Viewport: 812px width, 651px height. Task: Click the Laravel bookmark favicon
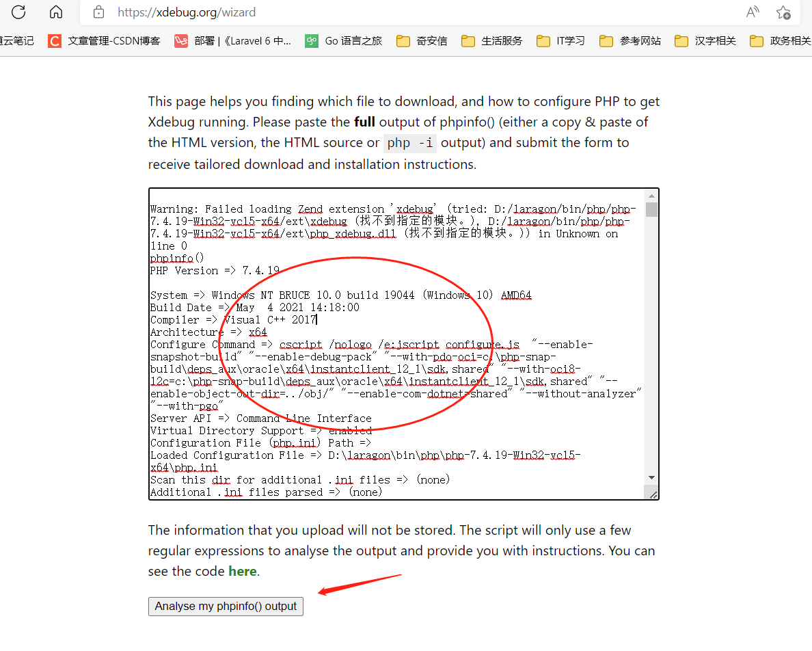[180, 41]
